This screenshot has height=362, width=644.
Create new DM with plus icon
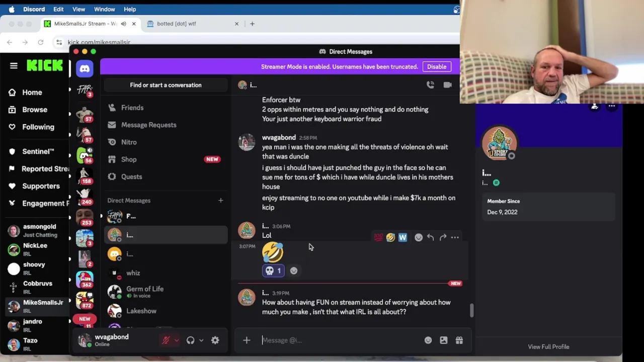[x=220, y=200]
